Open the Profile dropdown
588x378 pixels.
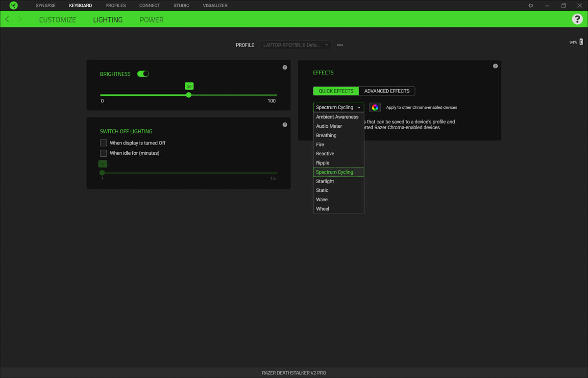pos(295,45)
